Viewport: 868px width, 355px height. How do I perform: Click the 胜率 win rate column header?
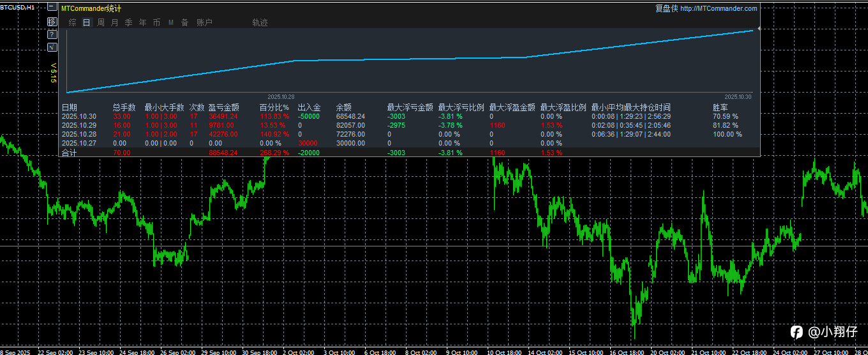[x=720, y=107]
